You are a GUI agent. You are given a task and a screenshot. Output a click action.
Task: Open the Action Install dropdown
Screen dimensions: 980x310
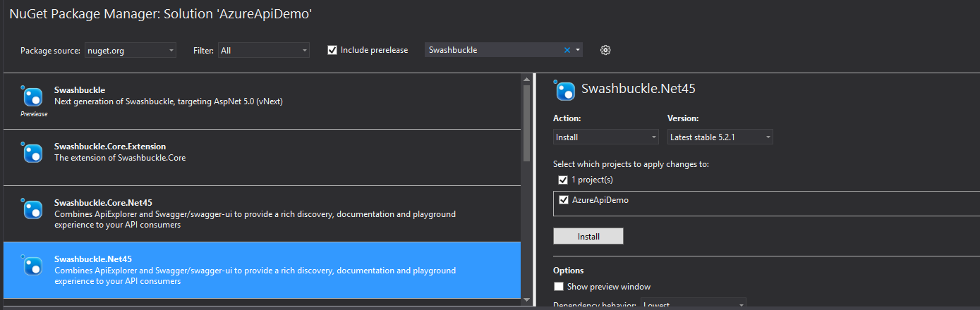606,137
